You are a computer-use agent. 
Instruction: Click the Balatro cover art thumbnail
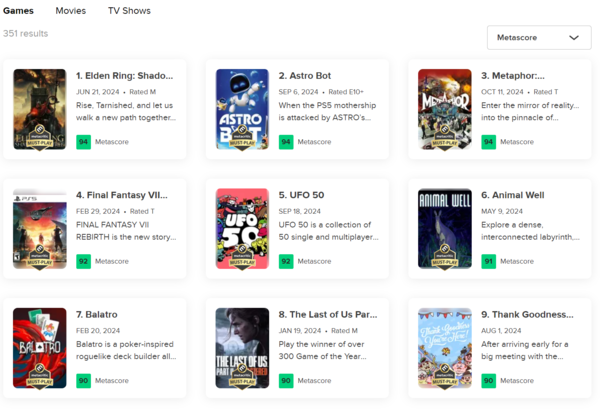40,348
